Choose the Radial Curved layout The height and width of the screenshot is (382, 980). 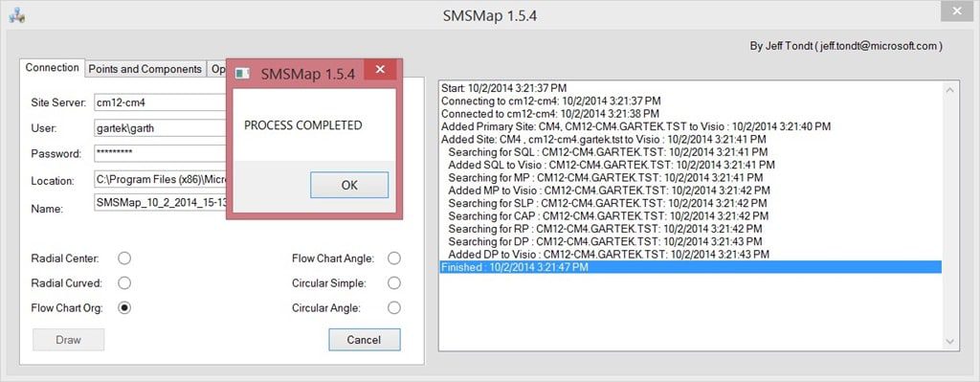(x=124, y=283)
